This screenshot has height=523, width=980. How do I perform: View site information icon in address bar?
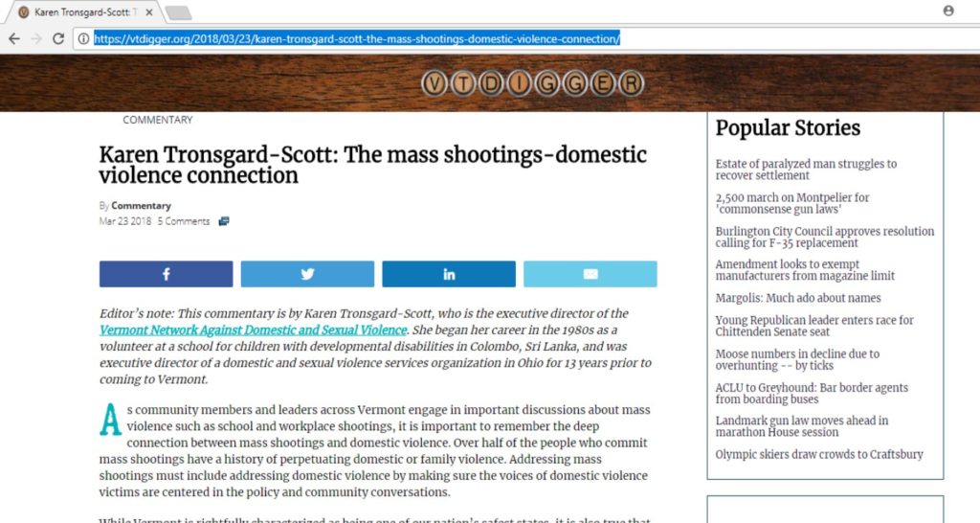pos(83,38)
